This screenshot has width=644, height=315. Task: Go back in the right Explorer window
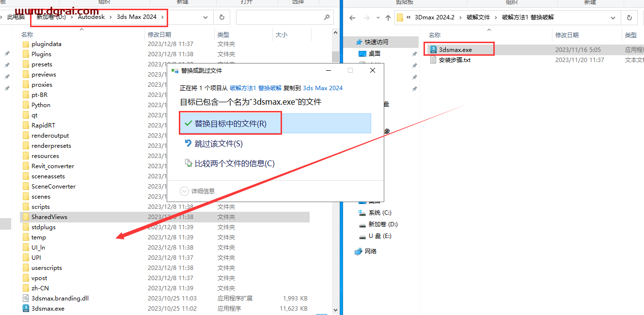click(x=352, y=17)
